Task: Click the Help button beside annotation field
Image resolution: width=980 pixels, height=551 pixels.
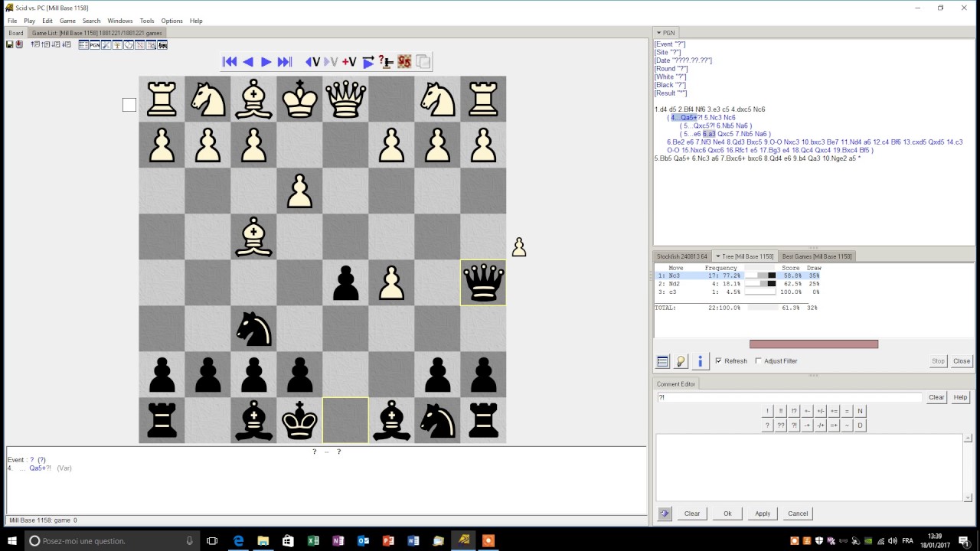Action: 961,397
